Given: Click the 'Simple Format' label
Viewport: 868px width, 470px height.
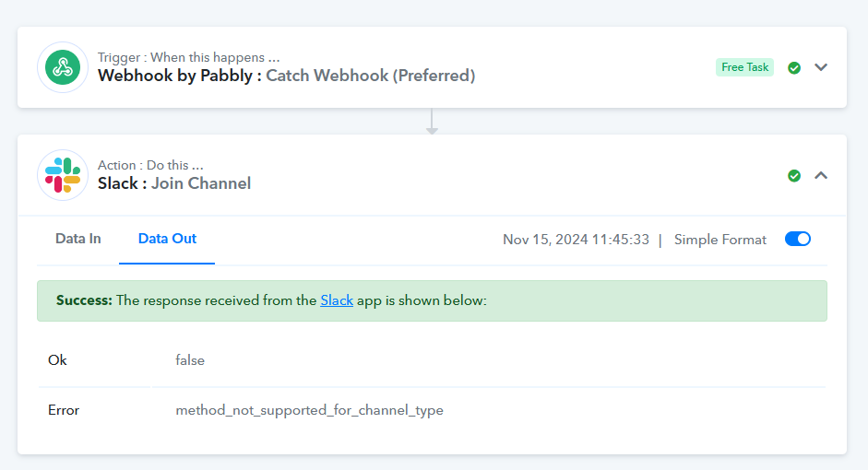Looking at the screenshot, I should 720,240.
